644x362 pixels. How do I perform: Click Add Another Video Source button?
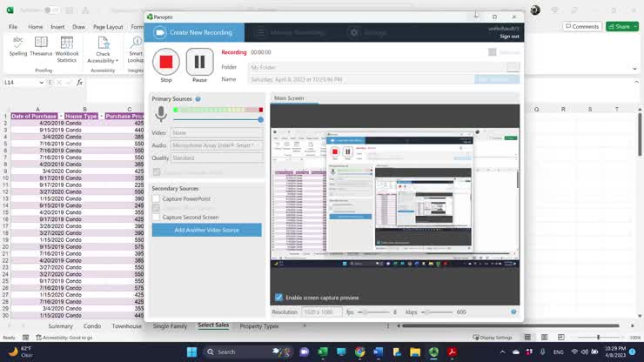(x=206, y=230)
